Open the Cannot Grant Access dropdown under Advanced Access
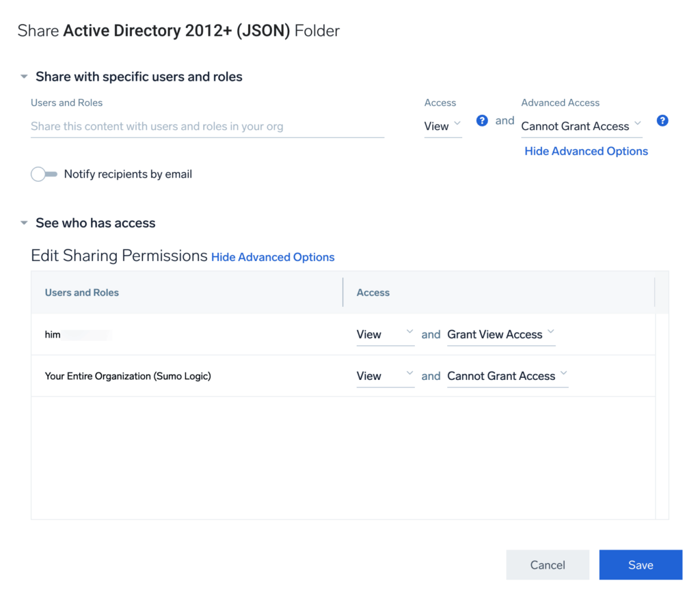 click(x=581, y=126)
